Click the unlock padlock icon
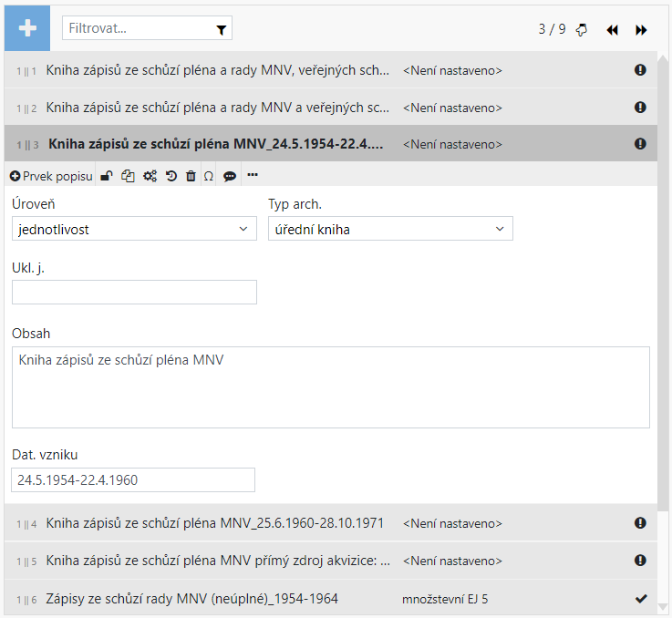672x618 pixels. (x=107, y=176)
